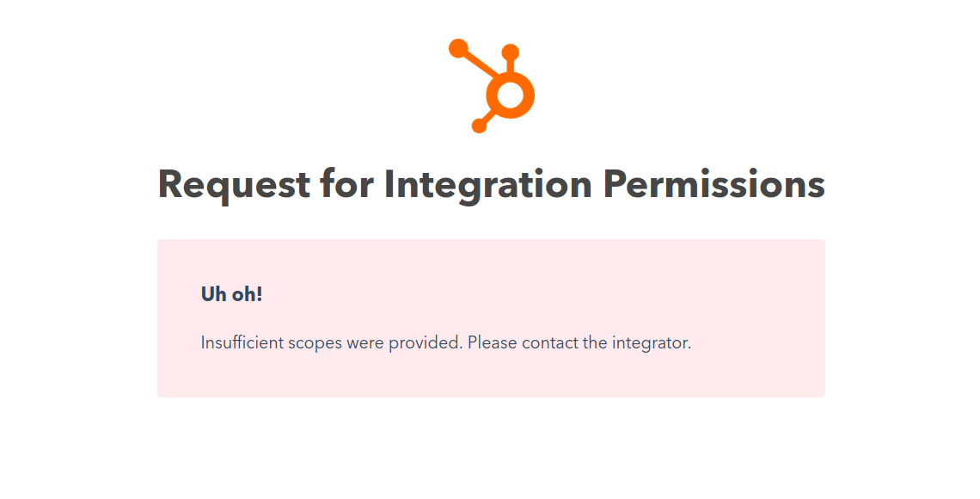The width and height of the screenshot is (980, 499).
Task: Click the HubSpot sprocket logo
Action: click(x=493, y=86)
